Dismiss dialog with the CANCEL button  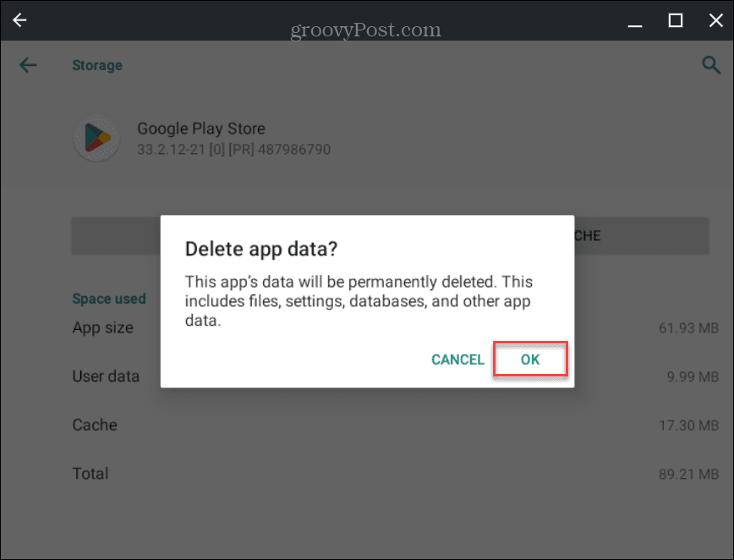tap(457, 360)
